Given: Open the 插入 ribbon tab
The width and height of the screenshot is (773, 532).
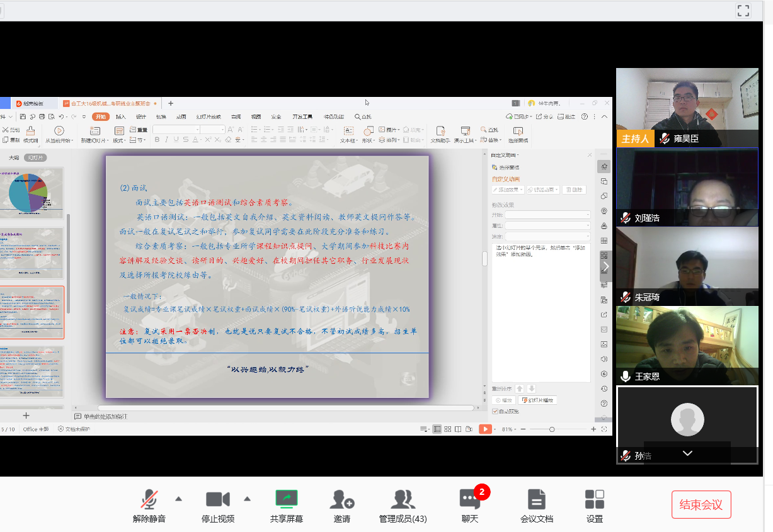Looking at the screenshot, I should coord(120,116).
